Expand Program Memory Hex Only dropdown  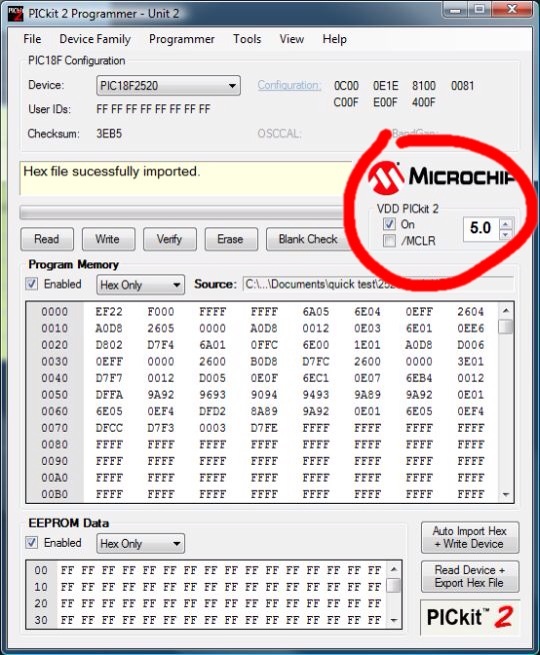click(140, 285)
